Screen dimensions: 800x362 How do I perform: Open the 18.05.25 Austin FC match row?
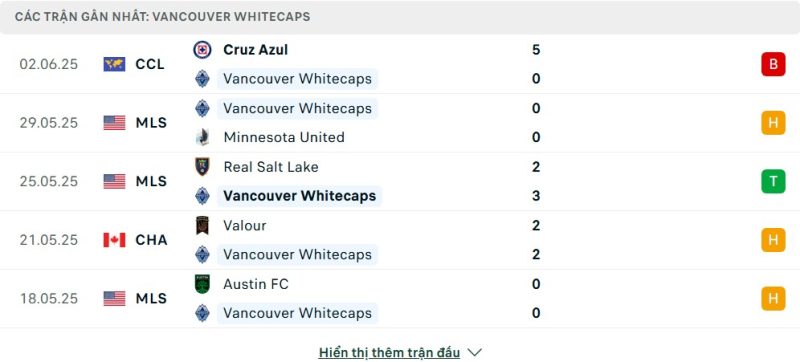400,299
